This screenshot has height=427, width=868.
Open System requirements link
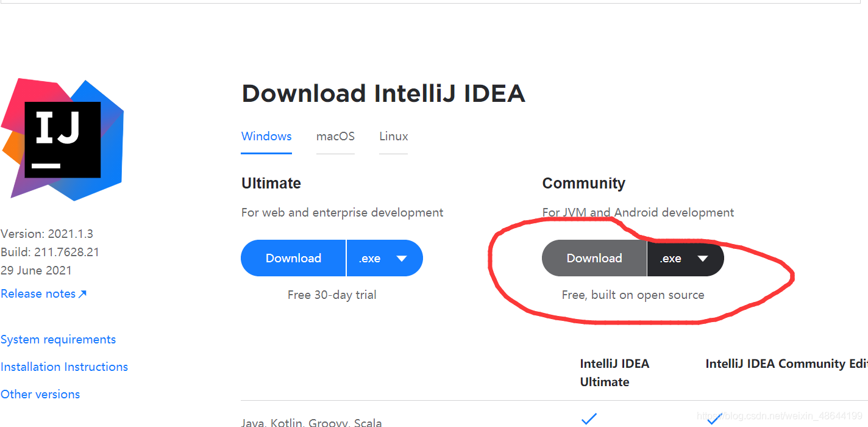tap(59, 340)
